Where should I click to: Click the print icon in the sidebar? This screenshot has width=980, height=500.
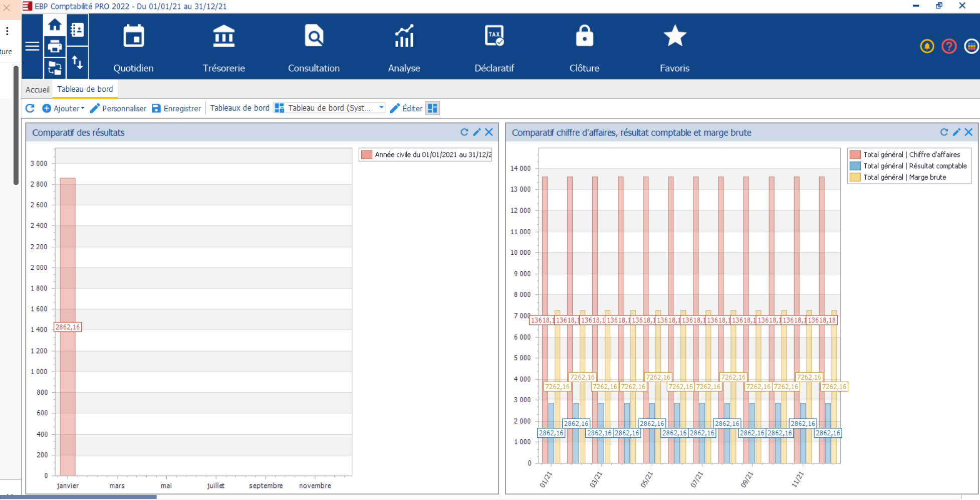point(55,46)
